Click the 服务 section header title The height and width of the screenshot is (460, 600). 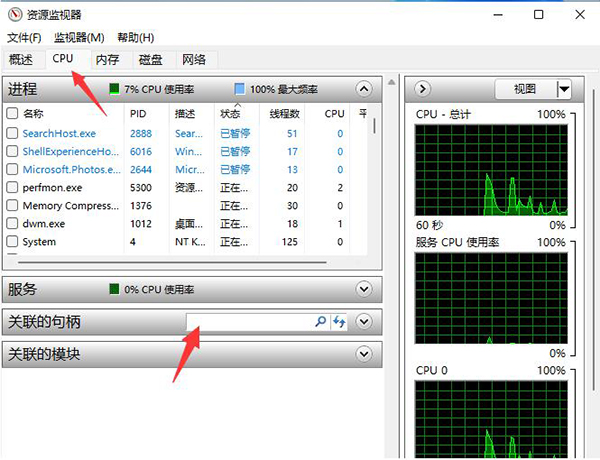click(23, 289)
